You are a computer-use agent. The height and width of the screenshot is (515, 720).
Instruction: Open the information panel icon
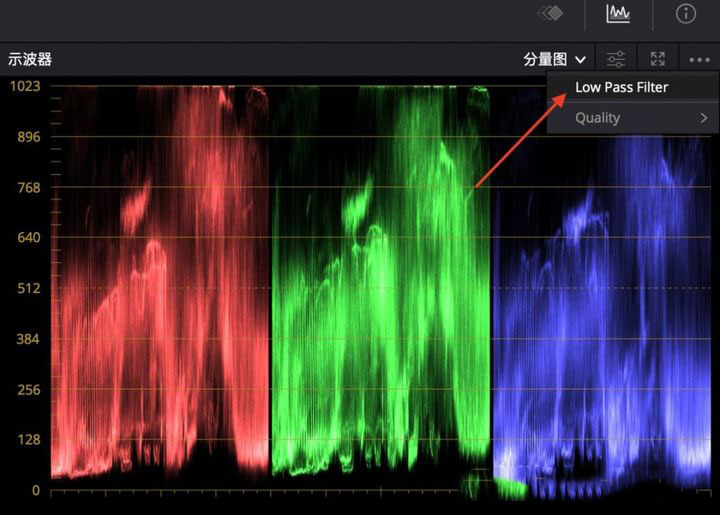coord(686,14)
